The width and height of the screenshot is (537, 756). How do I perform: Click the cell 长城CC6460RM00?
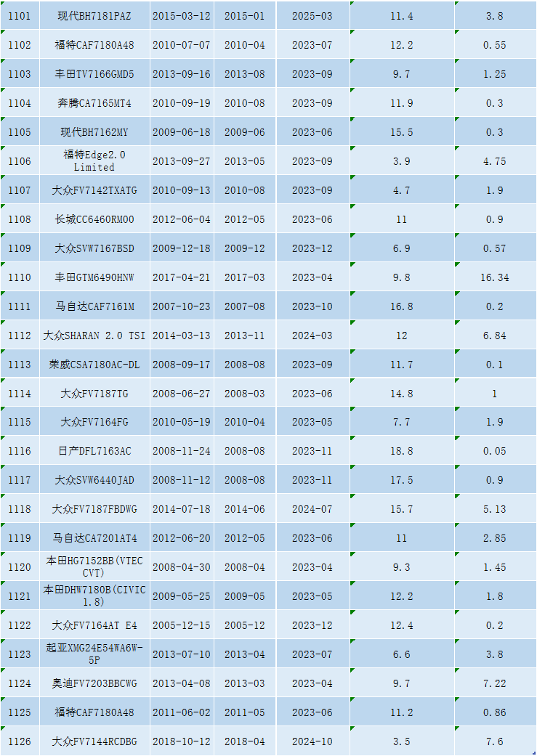94,219
